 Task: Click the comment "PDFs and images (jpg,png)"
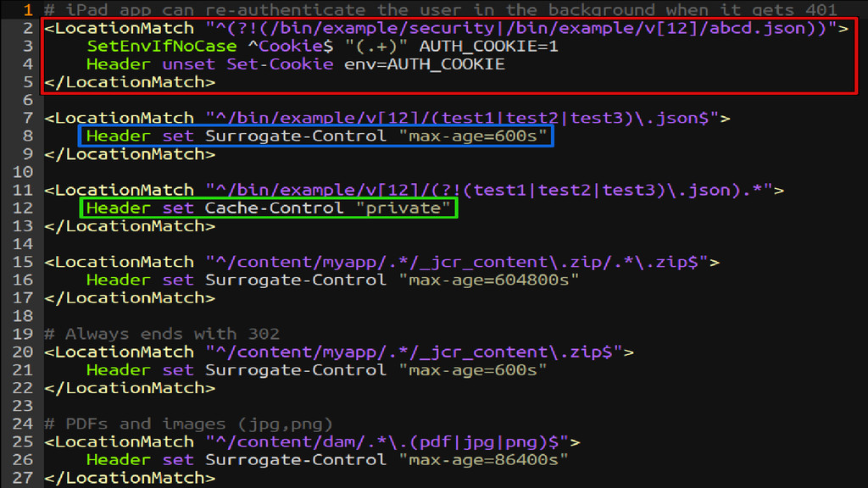pos(188,424)
